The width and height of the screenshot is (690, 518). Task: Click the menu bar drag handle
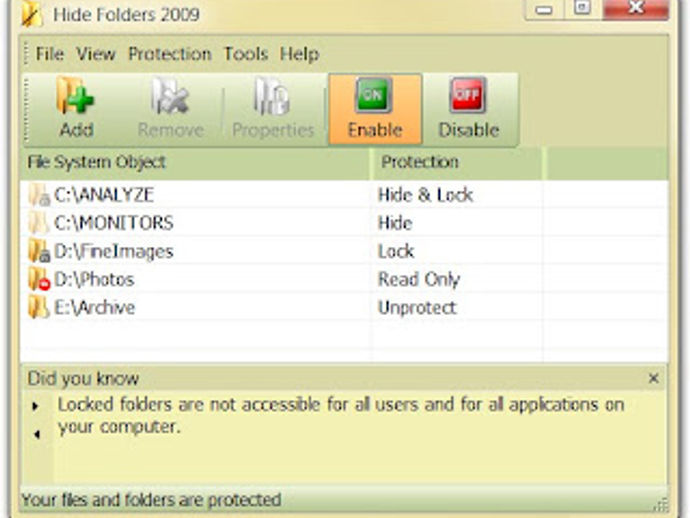coord(26,54)
